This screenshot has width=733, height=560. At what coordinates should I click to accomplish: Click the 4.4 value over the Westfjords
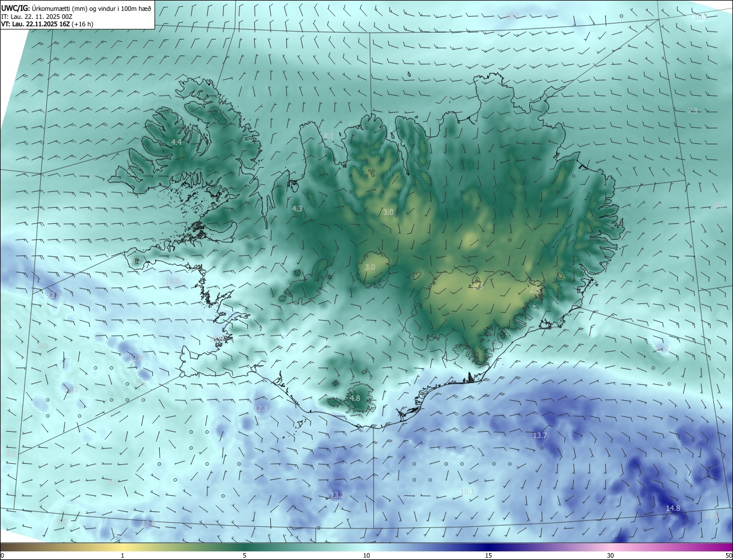(x=176, y=141)
